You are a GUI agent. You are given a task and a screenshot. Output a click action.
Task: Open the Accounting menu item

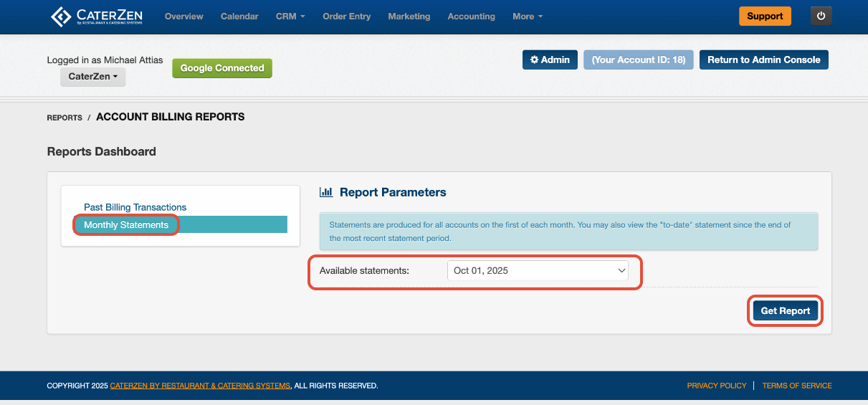[x=471, y=16]
